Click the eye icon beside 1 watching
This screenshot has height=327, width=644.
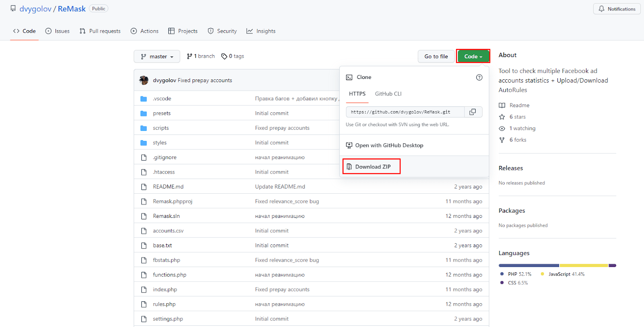[x=502, y=128]
